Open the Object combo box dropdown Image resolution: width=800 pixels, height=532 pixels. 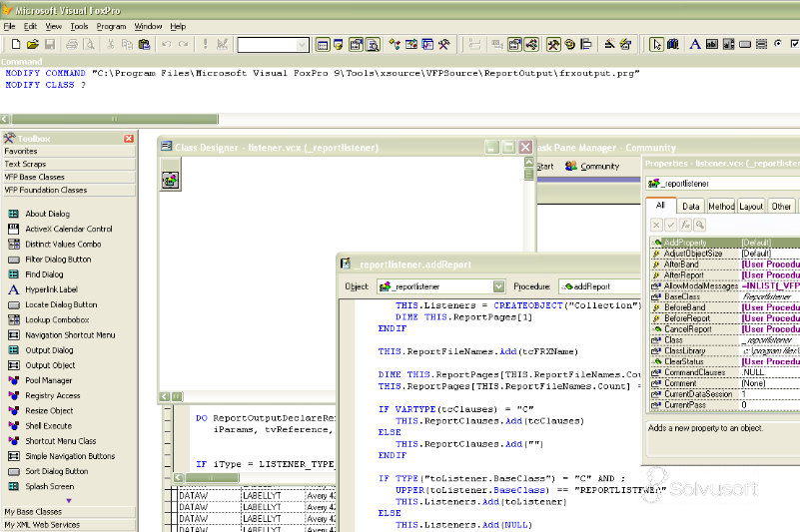click(x=498, y=286)
